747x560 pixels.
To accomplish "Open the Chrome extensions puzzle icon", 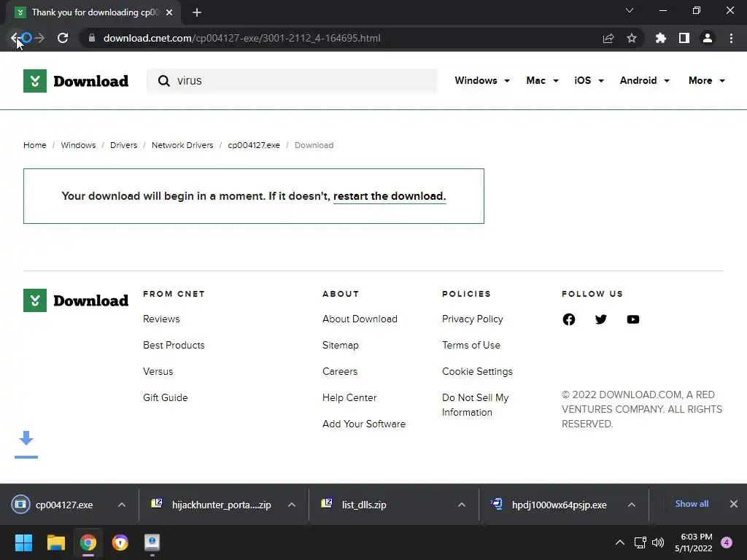I will tap(661, 38).
